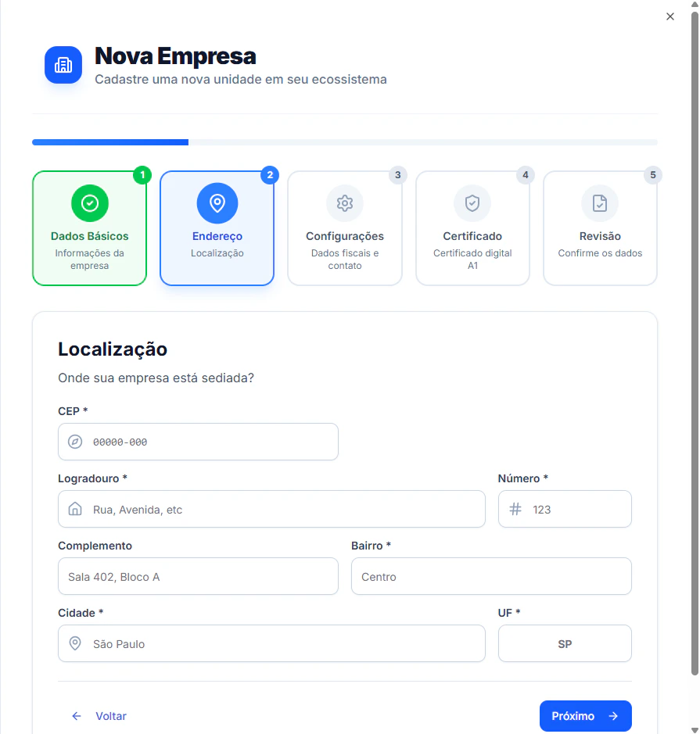Click 'Informações da empresa' description text

tap(89, 260)
